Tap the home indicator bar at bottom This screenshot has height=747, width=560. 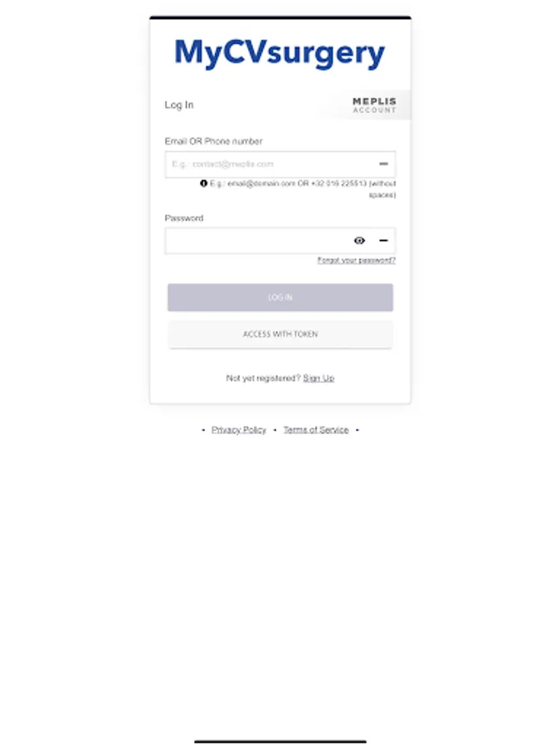pos(280,741)
